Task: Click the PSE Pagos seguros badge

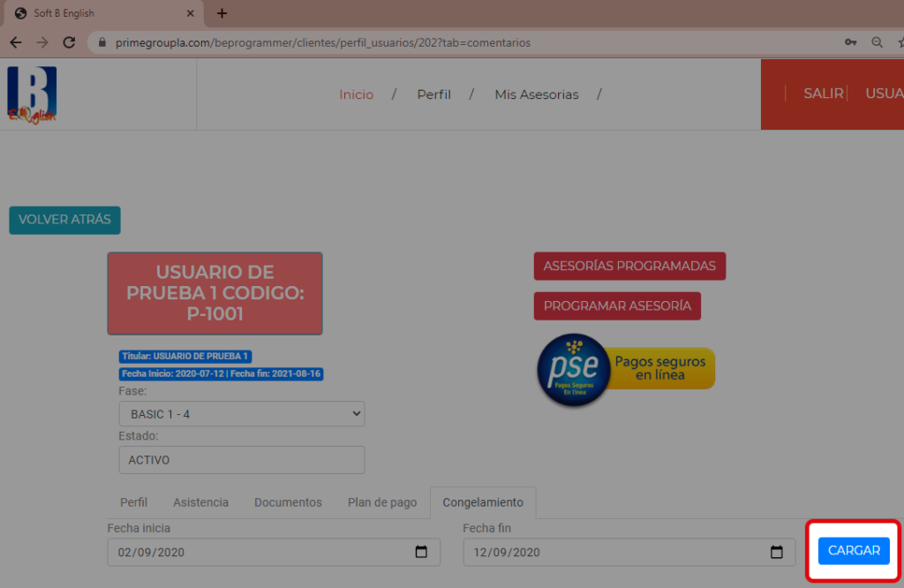Action: pos(626,369)
